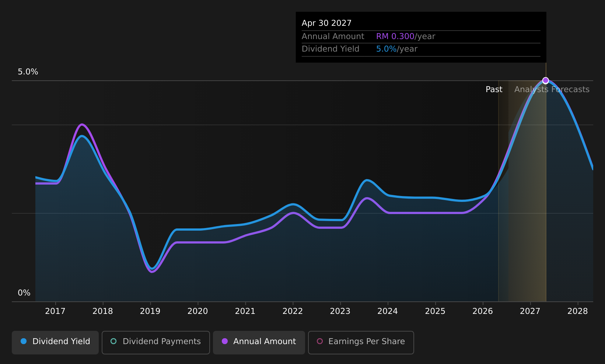The image size is (605, 364).
Task: Click the 2020 x-axis label
Action: 198,311
